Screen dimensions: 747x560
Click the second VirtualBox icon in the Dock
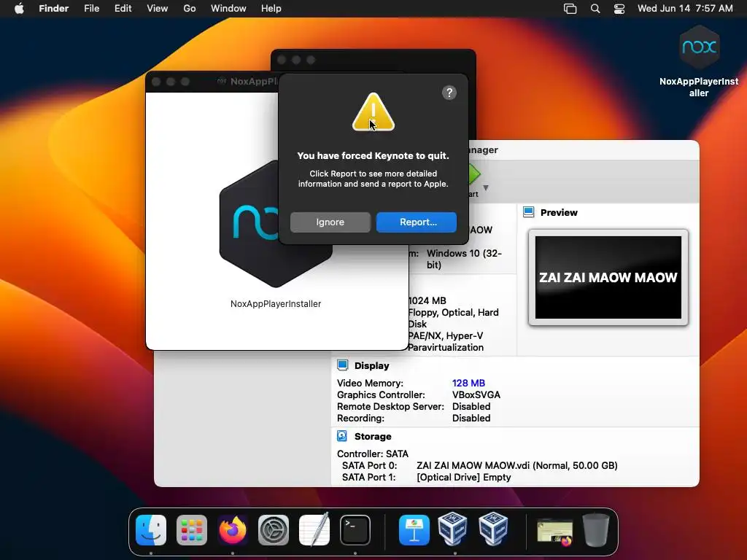point(493,529)
